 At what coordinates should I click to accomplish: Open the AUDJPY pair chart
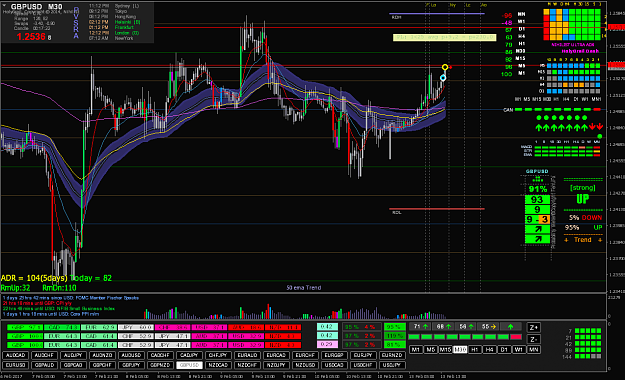click(x=73, y=355)
